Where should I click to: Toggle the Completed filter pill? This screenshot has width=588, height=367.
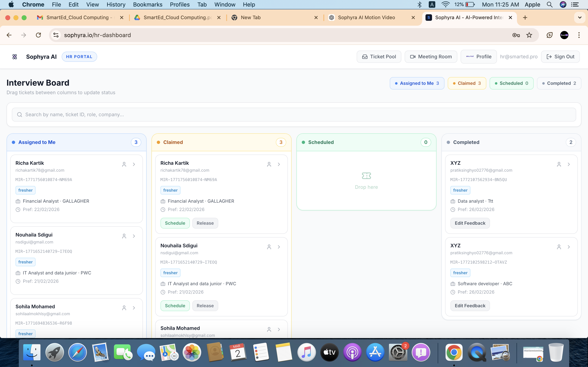tap(559, 83)
